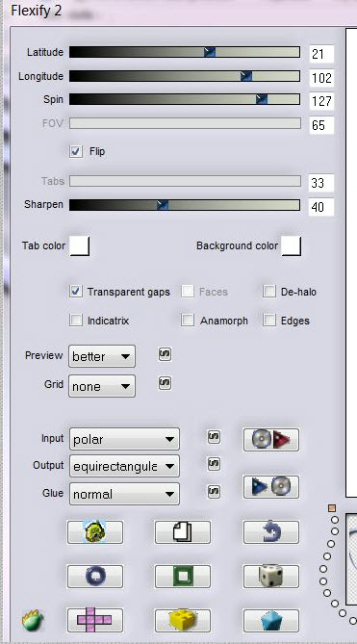Expand the Output equirectangular dropdown

click(124, 466)
